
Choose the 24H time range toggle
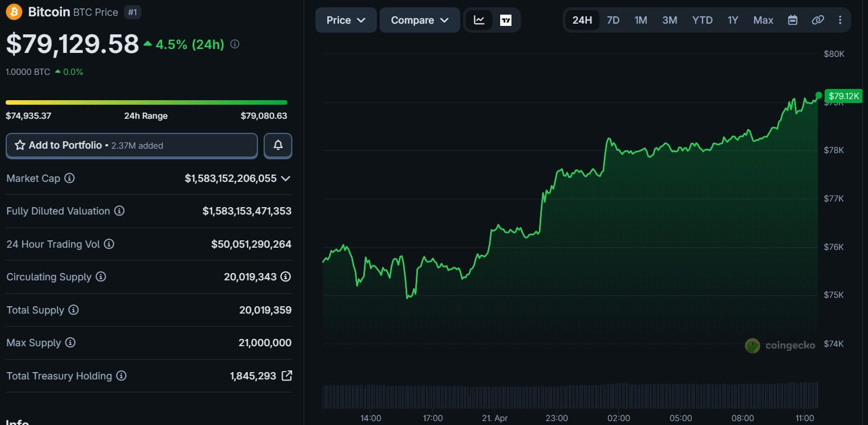tap(582, 20)
